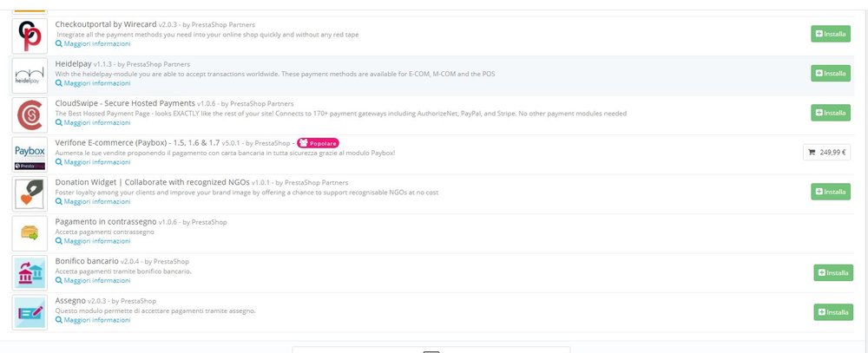Click the Checkoutportal by Wirecard module logo

click(x=30, y=36)
